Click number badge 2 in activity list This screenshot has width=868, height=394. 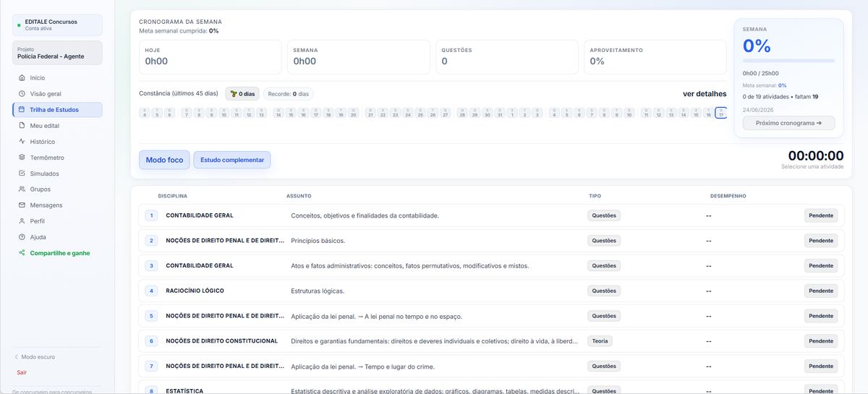[151, 241]
